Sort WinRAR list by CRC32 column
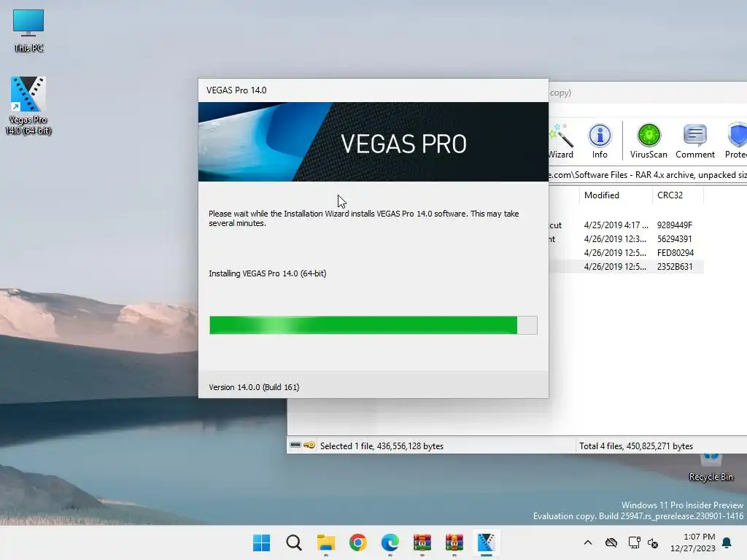Image resolution: width=747 pixels, height=560 pixels. pyautogui.click(x=678, y=195)
